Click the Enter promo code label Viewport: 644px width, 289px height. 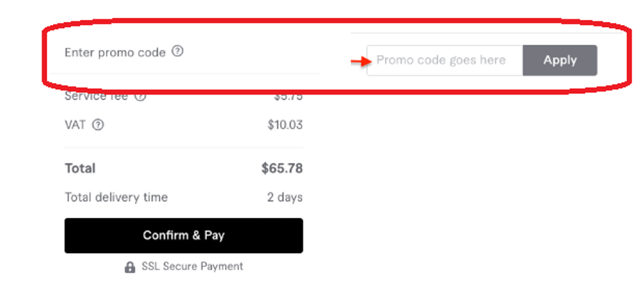(114, 52)
